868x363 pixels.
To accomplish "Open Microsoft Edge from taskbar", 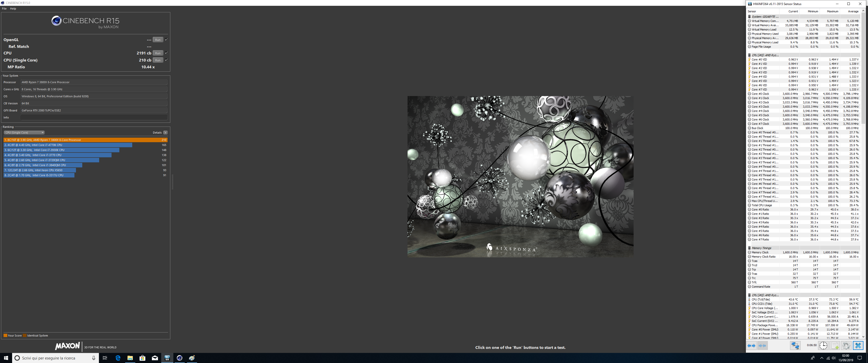I will coord(118,358).
